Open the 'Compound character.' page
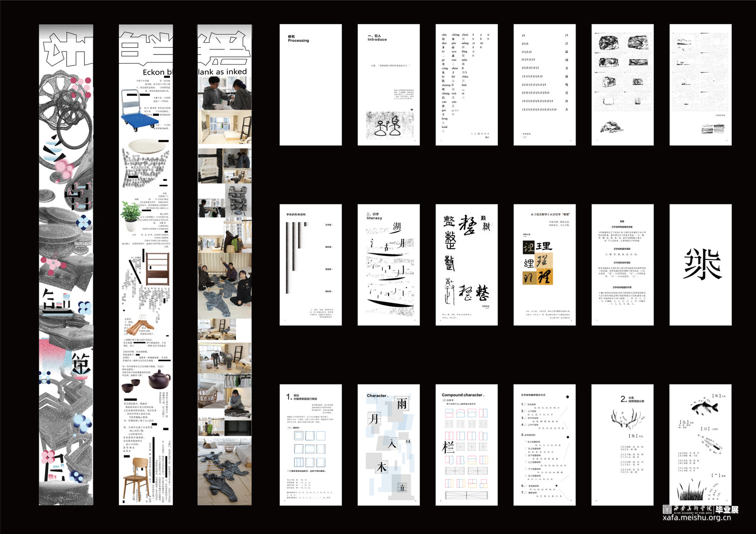 pos(466,444)
